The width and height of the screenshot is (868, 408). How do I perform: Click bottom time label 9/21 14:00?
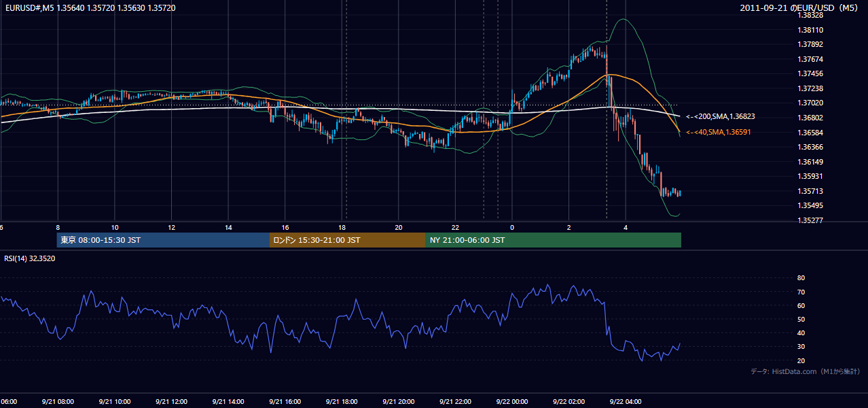[228, 402]
